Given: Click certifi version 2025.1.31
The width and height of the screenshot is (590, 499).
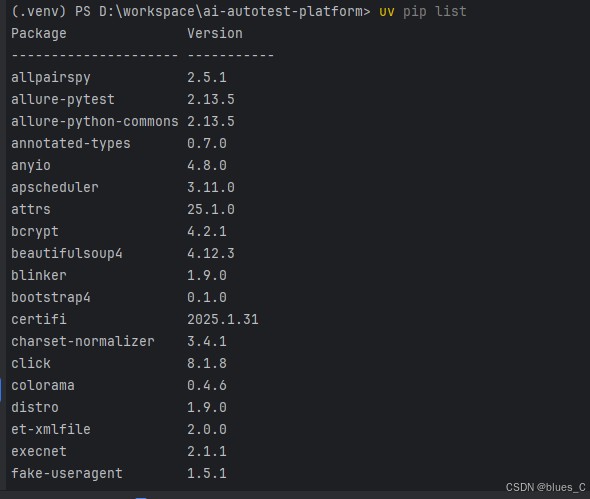Looking at the screenshot, I should coord(223,319).
